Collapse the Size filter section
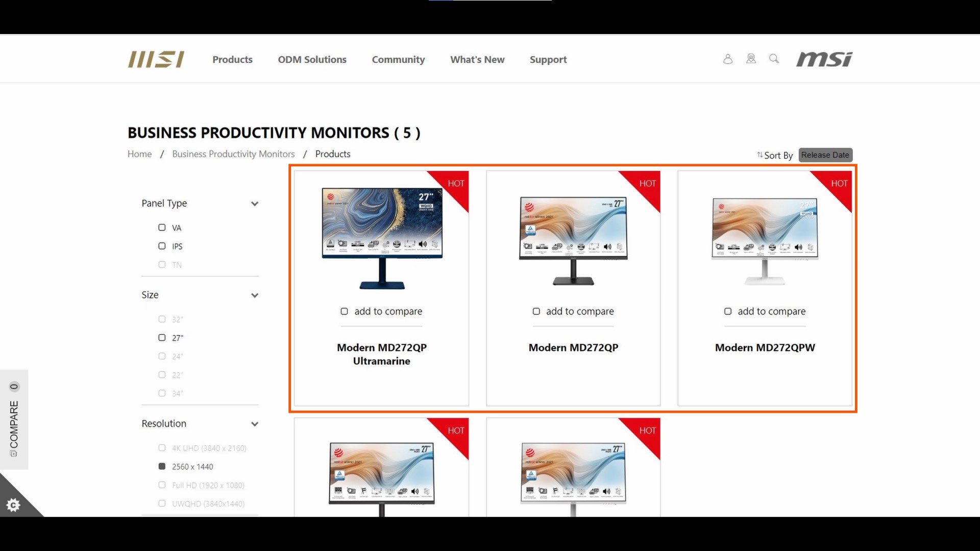980x551 pixels. (255, 295)
